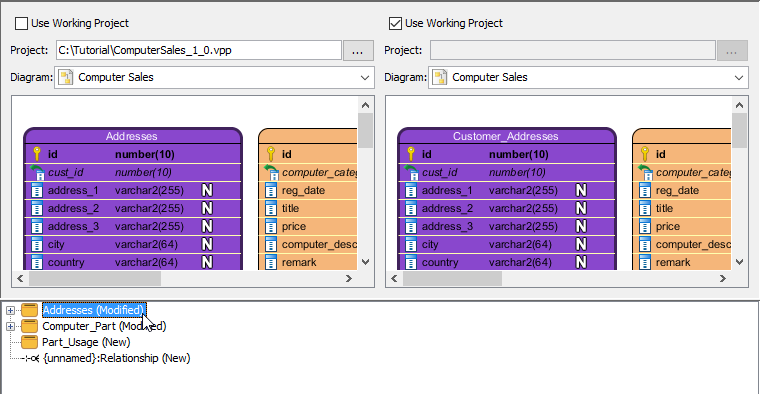Browse for left project with ellipsis button

[x=358, y=50]
